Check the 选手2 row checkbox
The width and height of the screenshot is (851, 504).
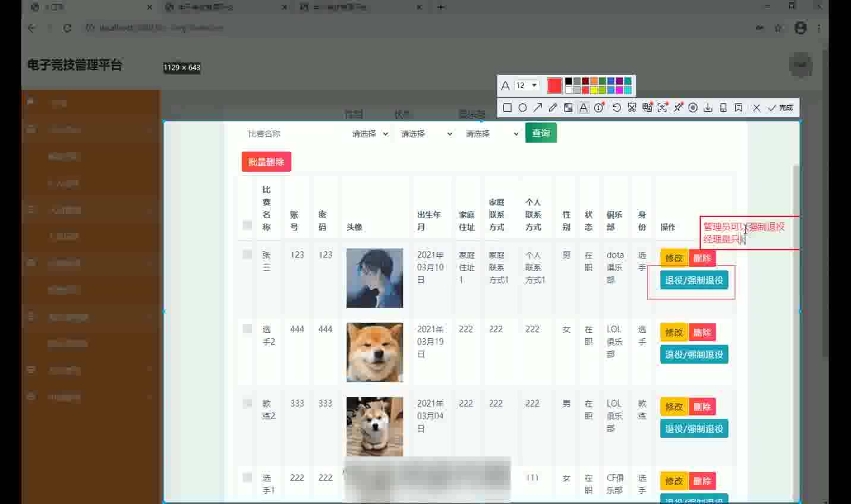(x=247, y=329)
